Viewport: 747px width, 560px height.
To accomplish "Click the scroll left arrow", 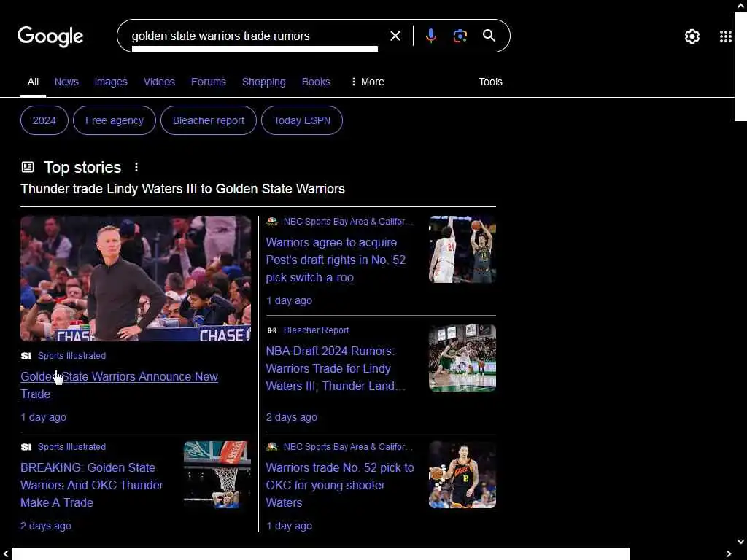I will point(6,554).
